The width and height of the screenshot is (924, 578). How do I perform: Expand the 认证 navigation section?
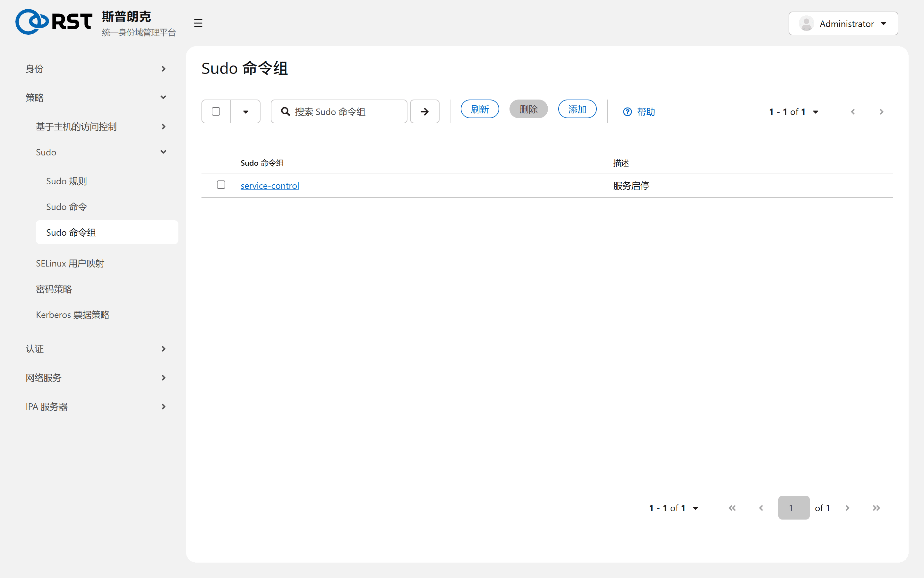tap(96, 349)
